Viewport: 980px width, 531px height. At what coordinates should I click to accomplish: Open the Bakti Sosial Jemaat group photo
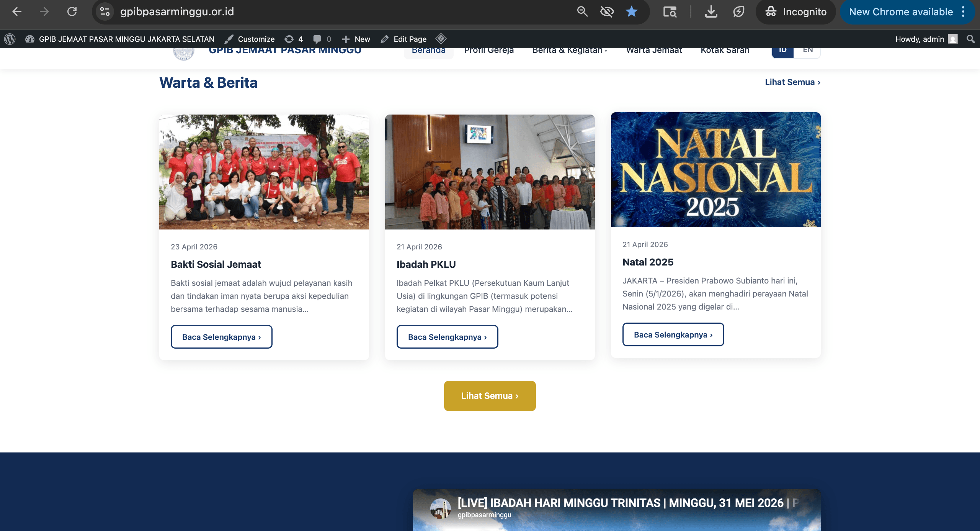tap(264, 172)
